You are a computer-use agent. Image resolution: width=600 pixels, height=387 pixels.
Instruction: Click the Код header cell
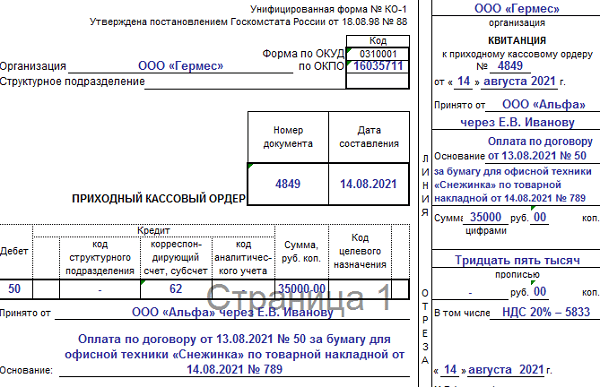[378, 41]
